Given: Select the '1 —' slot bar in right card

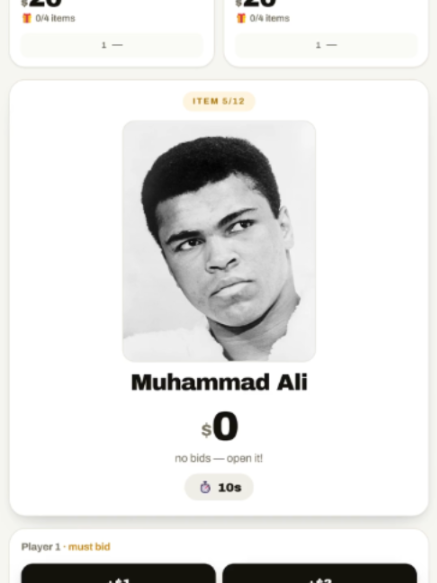Looking at the screenshot, I should click(x=326, y=45).
